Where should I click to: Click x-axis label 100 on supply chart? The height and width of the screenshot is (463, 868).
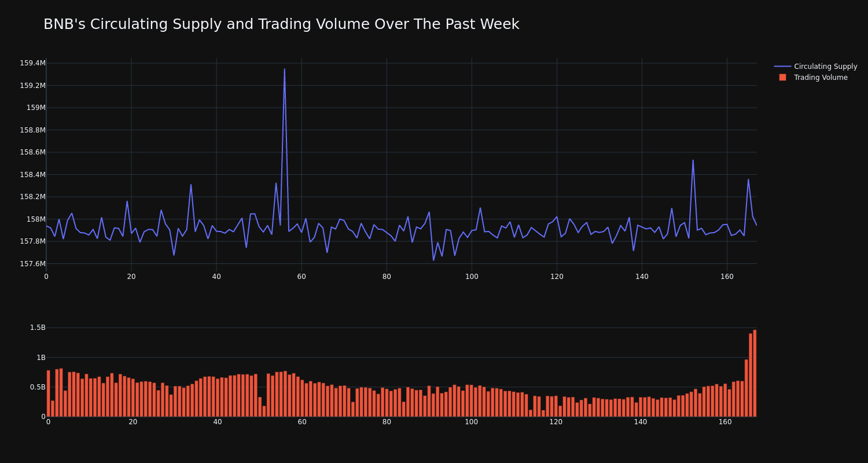[472, 277]
